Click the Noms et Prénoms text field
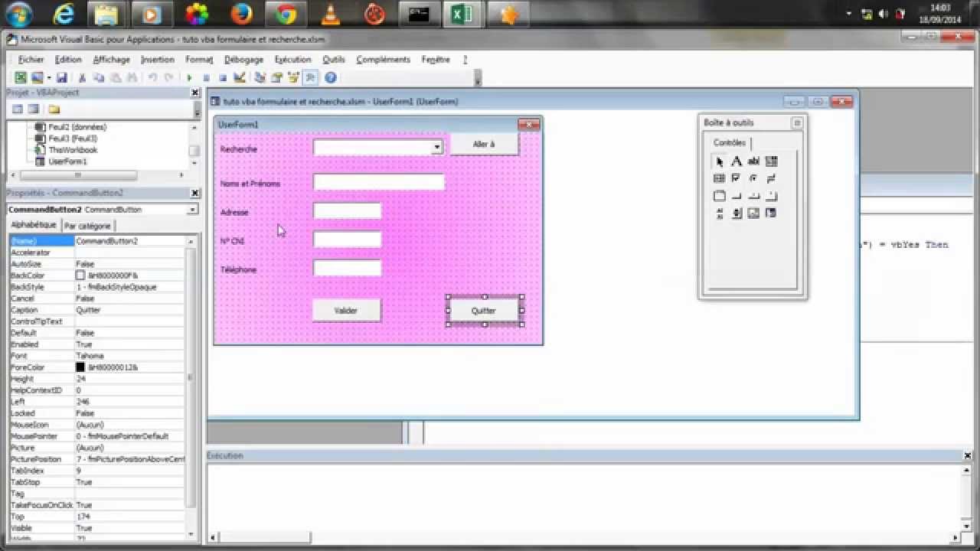 pyautogui.click(x=378, y=182)
